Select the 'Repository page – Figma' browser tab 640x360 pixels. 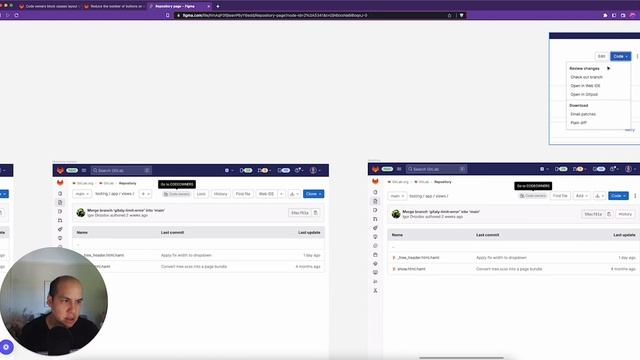(179, 6)
